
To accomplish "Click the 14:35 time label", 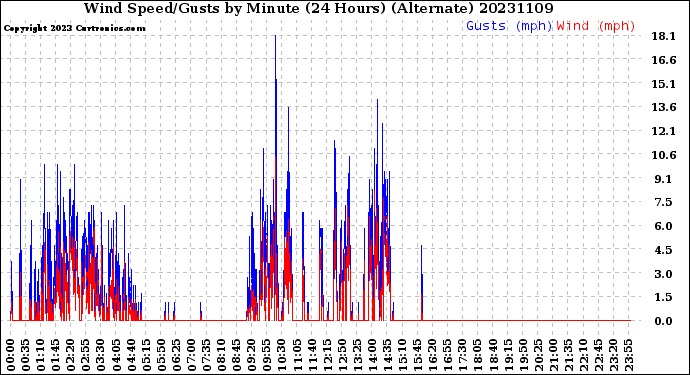I will [x=388, y=355].
